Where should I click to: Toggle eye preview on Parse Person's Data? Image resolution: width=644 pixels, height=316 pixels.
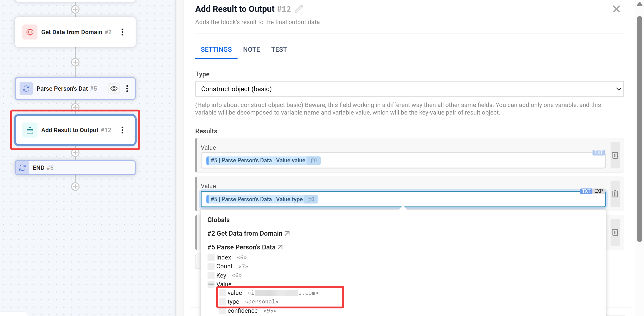pos(114,89)
